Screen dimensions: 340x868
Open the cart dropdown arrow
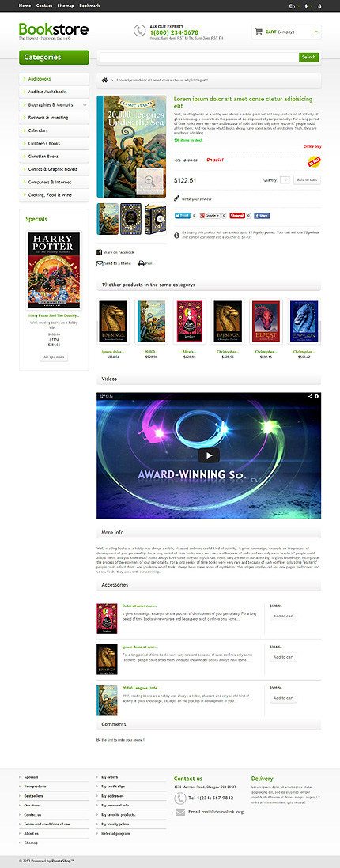coord(316,32)
